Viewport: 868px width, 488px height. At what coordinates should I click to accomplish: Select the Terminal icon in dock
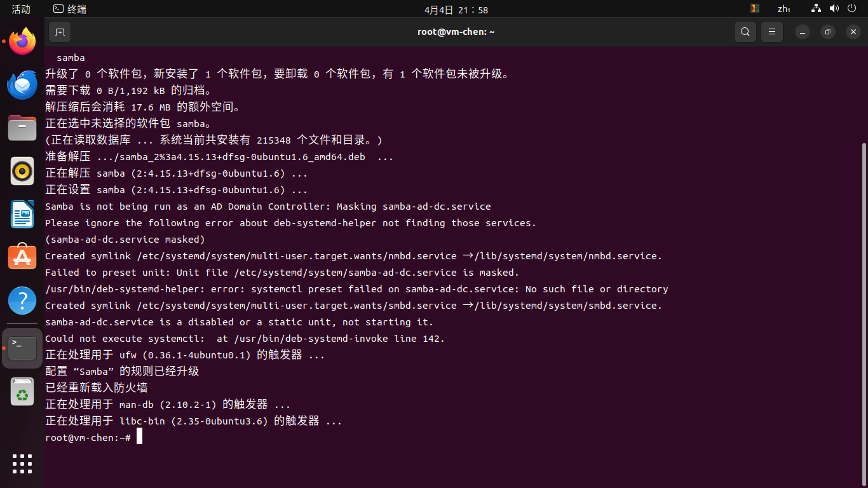tap(22, 348)
